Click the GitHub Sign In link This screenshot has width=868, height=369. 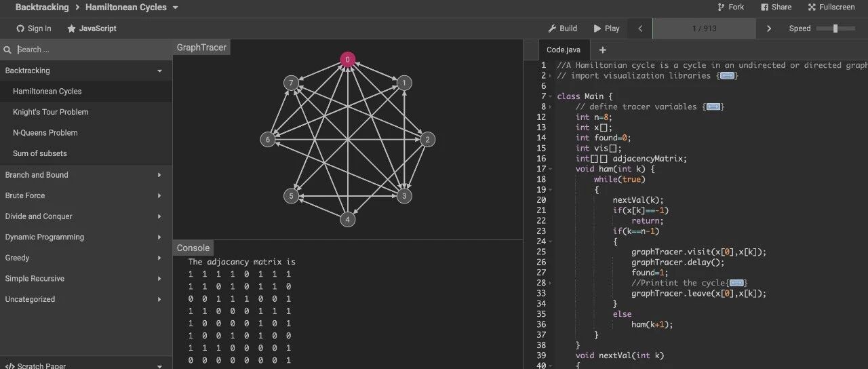coord(33,28)
